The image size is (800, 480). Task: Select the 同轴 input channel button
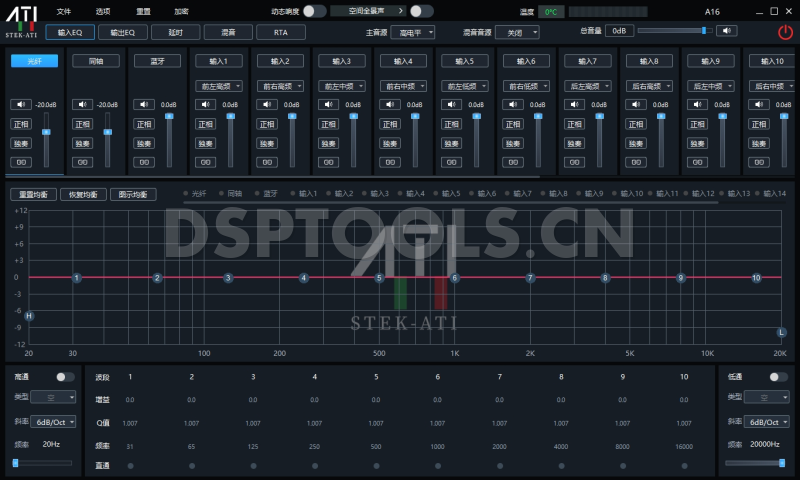tap(96, 61)
